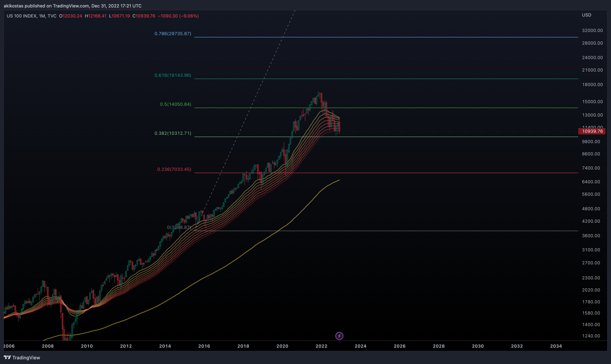Click the 1240.00 price axis label
The height and width of the screenshot is (364, 611).
point(591,336)
